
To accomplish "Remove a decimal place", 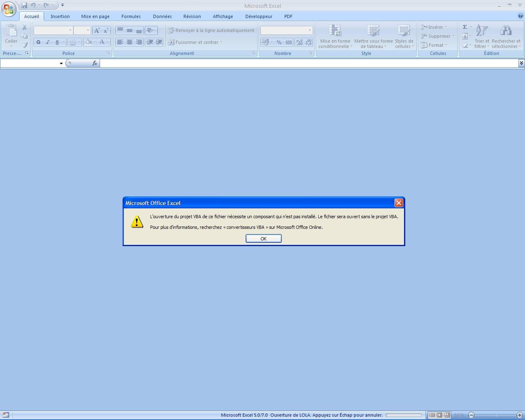I will 308,42.
